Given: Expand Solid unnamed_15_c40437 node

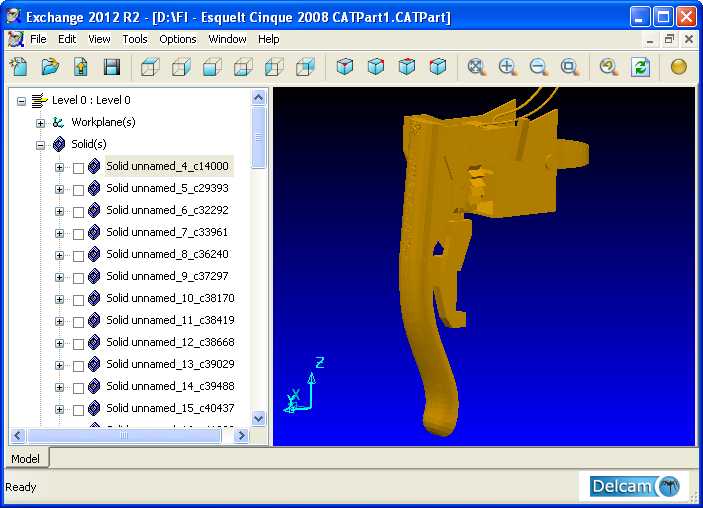Looking at the screenshot, I should pos(59,409).
